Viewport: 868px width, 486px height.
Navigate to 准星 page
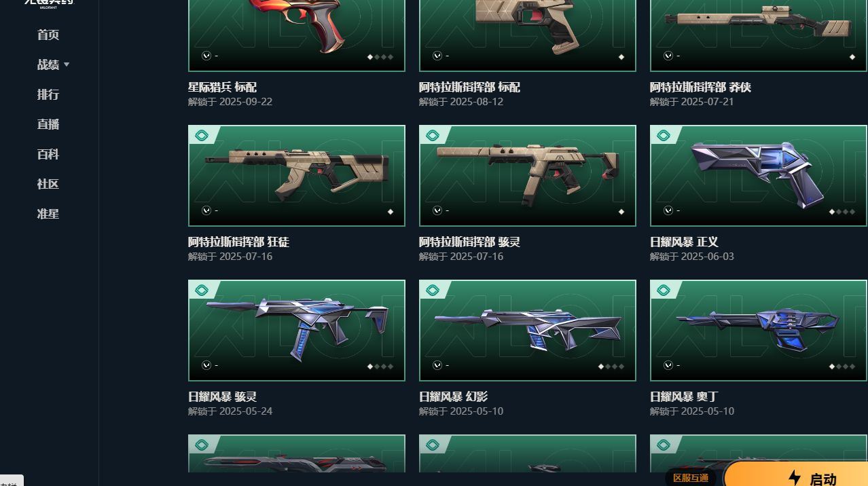(x=48, y=214)
